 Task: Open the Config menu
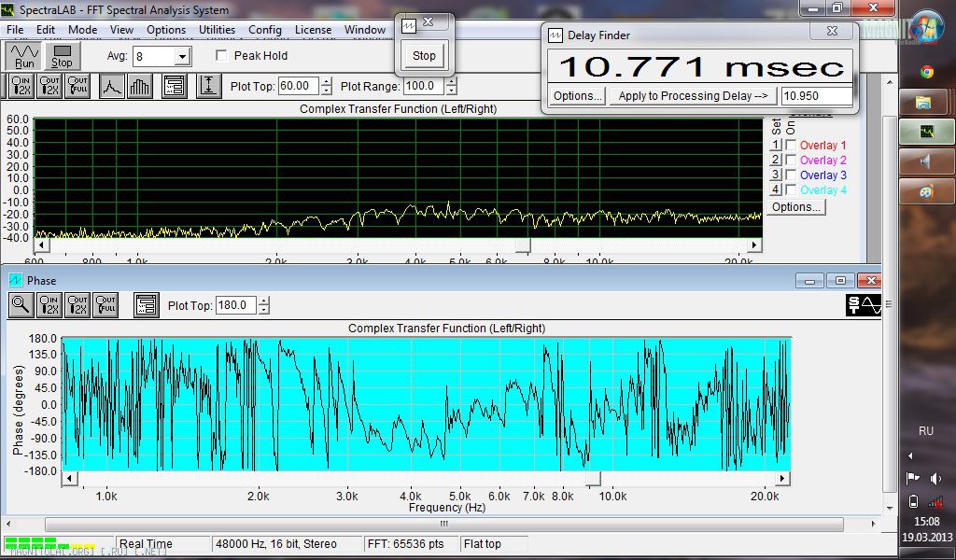click(x=264, y=29)
